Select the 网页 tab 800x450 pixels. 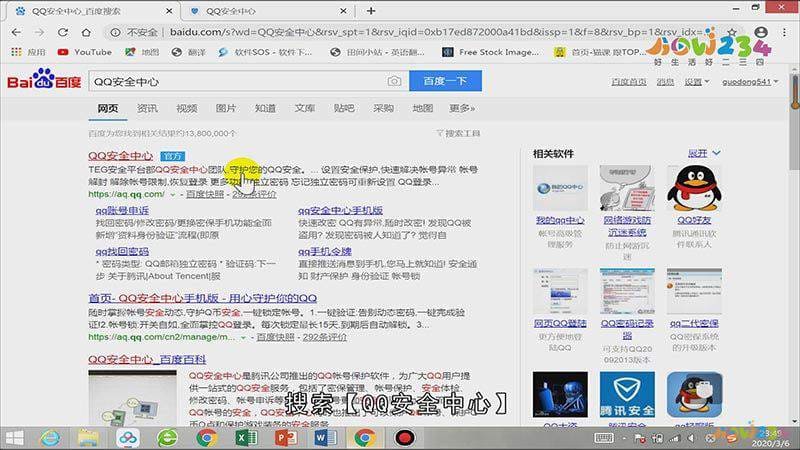[108, 108]
